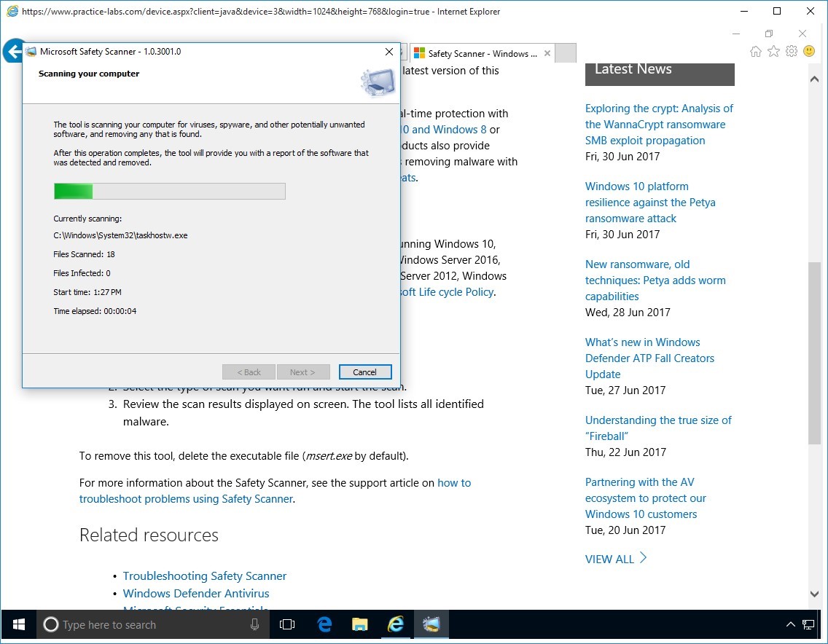Open the Petya adds worm capabilities article
The height and width of the screenshot is (644, 828).
655,280
